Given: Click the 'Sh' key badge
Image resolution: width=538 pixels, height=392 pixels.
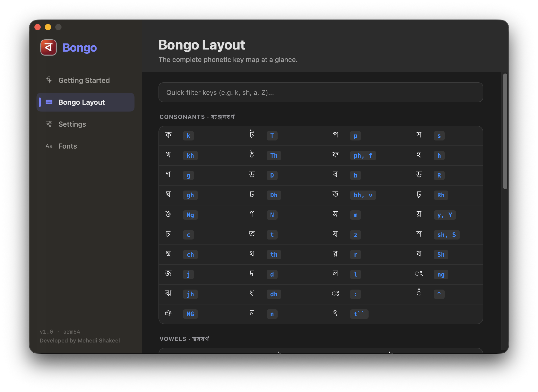Looking at the screenshot, I should pos(441,255).
